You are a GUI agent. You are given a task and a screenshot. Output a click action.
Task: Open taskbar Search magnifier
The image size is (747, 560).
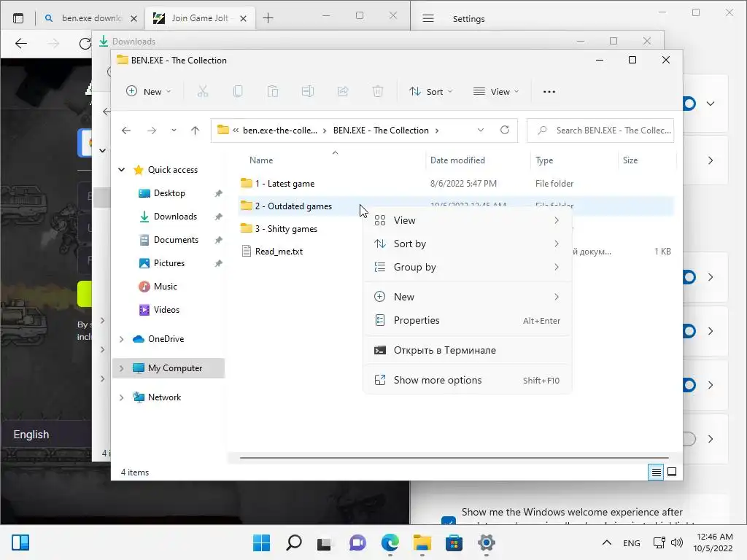tap(293, 542)
